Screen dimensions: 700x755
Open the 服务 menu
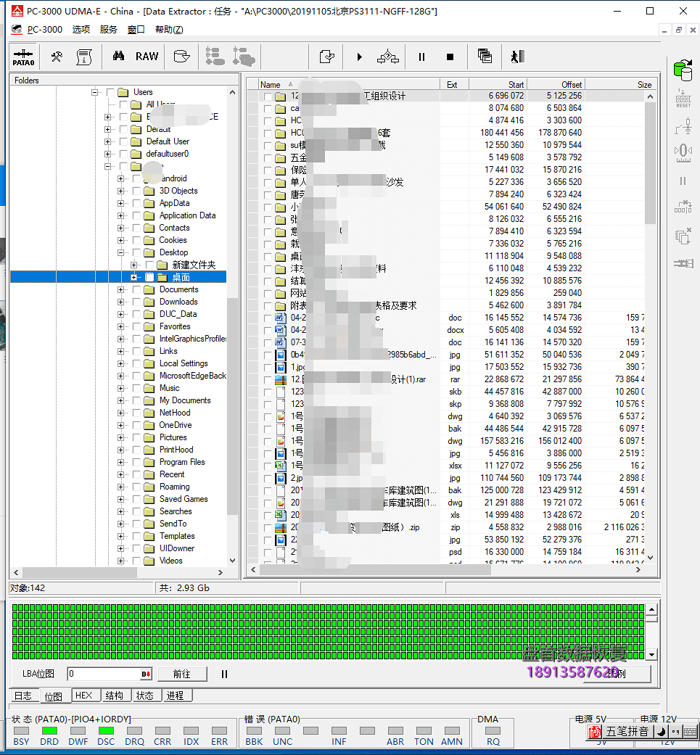108,30
